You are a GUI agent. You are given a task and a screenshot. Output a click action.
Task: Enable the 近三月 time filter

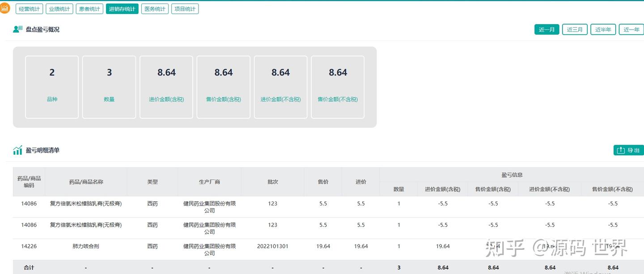click(x=575, y=29)
